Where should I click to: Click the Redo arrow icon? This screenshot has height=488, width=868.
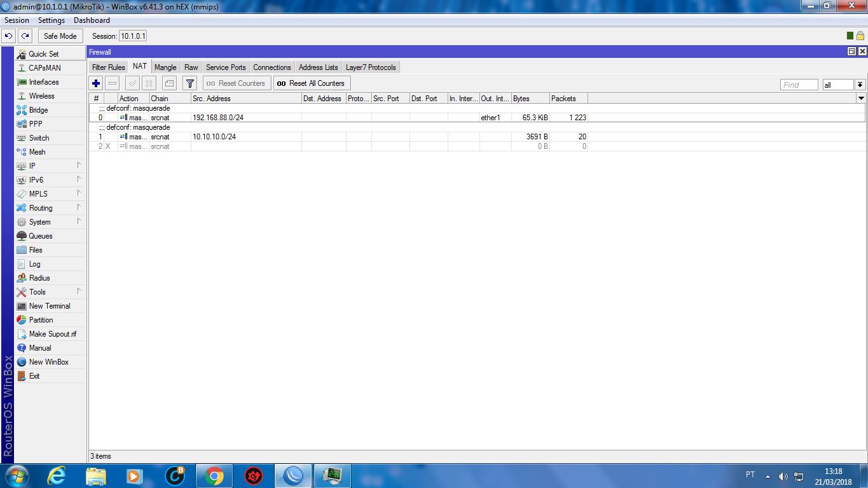[25, 36]
